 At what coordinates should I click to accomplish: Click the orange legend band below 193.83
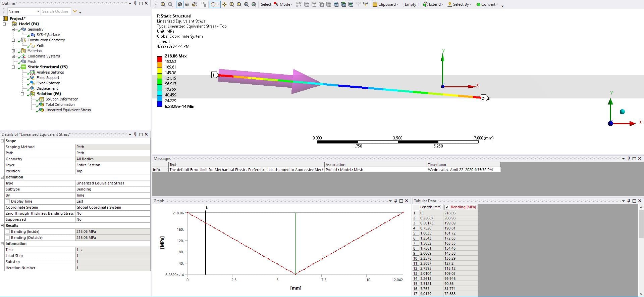pyautogui.click(x=160, y=65)
